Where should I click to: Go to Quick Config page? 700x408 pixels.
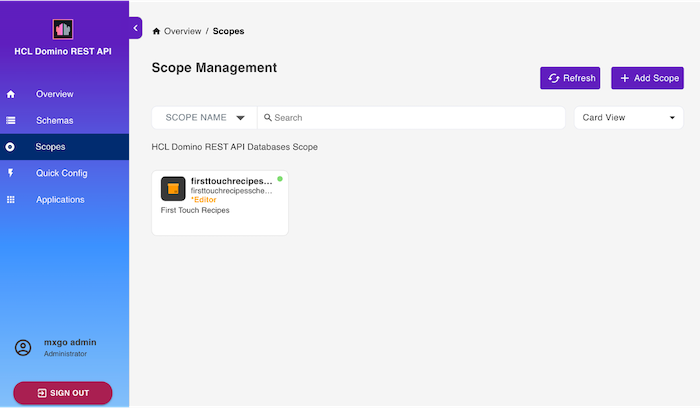pyautogui.click(x=64, y=173)
